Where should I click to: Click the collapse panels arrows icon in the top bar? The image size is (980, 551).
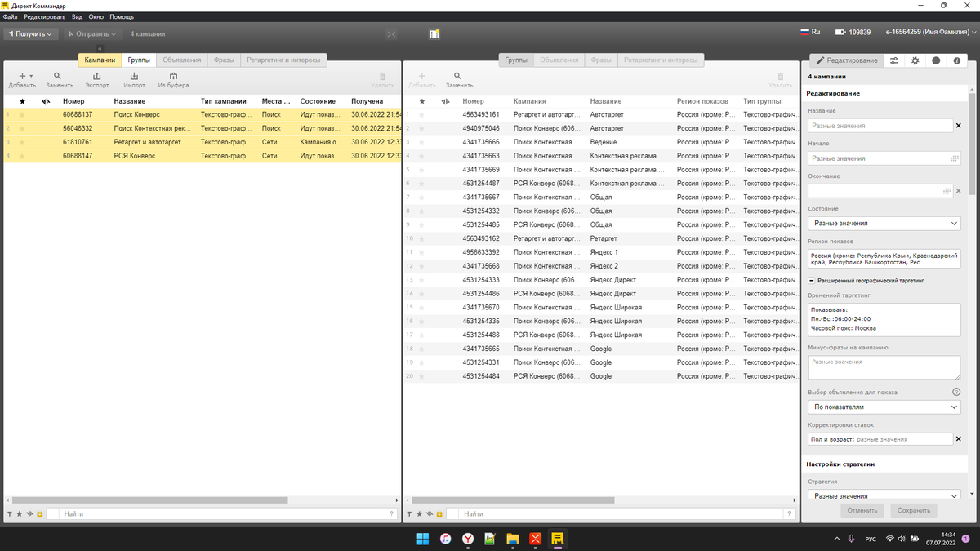[391, 34]
